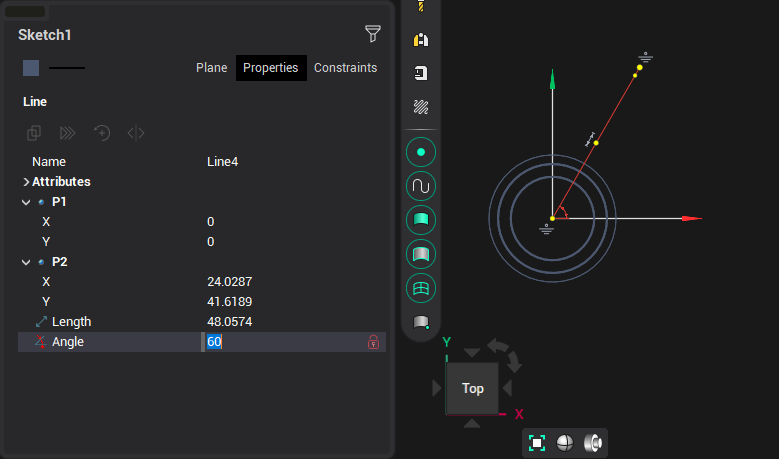Click the hatch pattern toolbar icon
The image size is (779, 459).
(x=421, y=106)
